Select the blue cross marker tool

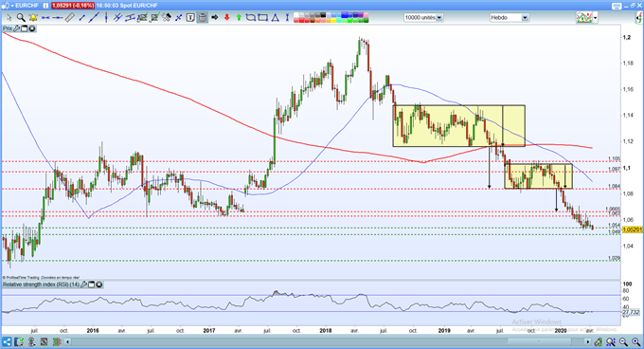(x=179, y=17)
